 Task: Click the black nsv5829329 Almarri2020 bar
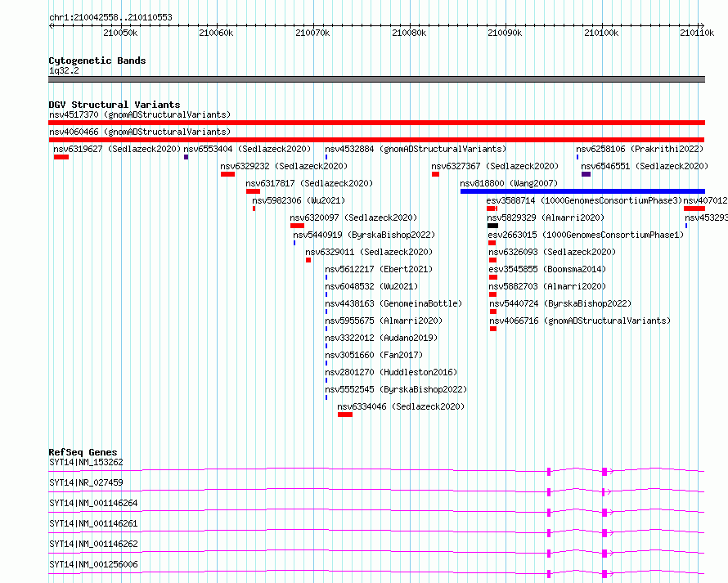[x=492, y=226]
